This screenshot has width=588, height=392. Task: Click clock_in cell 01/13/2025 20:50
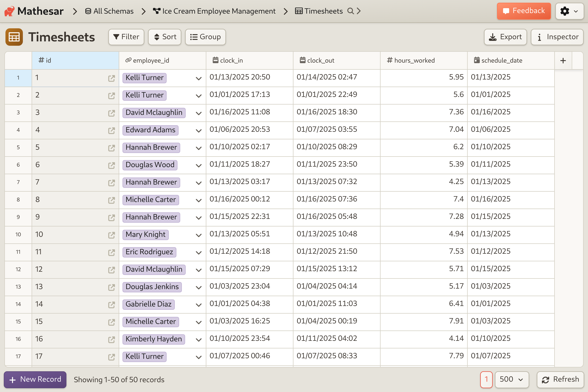pos(250,78)
